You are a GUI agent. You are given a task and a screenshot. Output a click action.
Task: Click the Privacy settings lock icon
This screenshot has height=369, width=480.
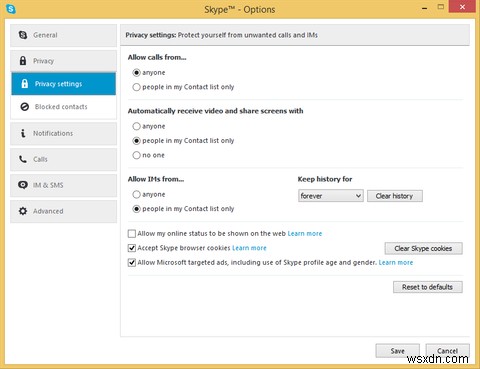[25, 83]
